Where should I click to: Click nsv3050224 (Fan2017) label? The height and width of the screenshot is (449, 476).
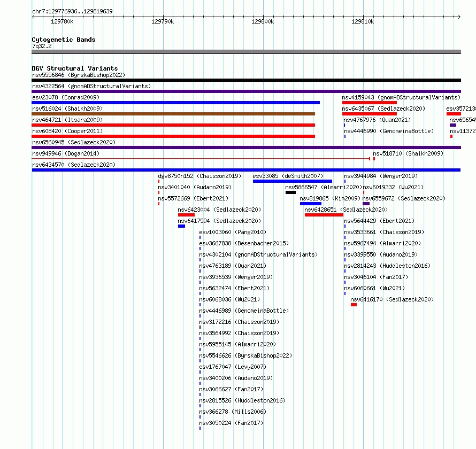[231, 423]
